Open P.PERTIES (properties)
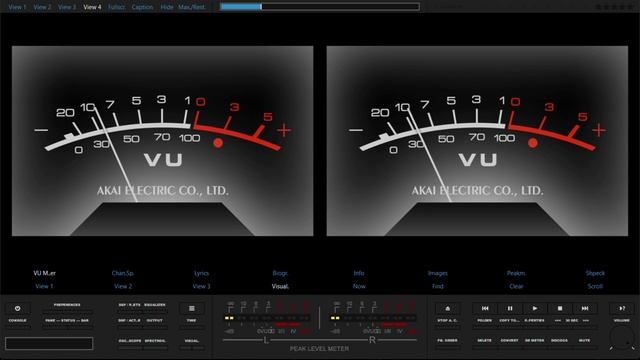The width and height of the screenshot is (640, 360). (535, 321)
